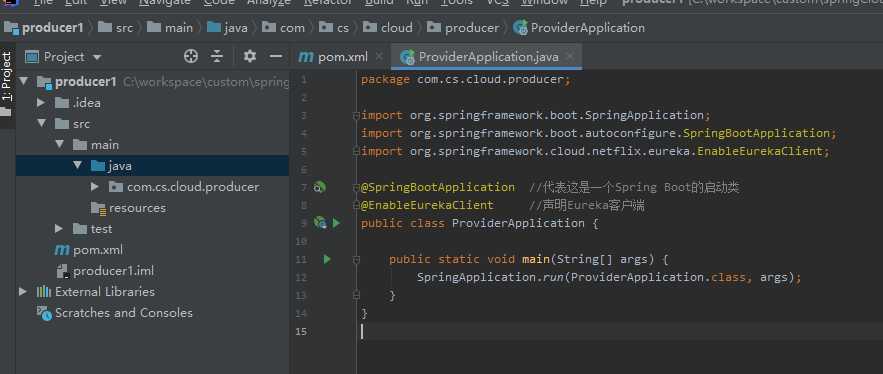Open Project panel gear settings

click(249, 56)
